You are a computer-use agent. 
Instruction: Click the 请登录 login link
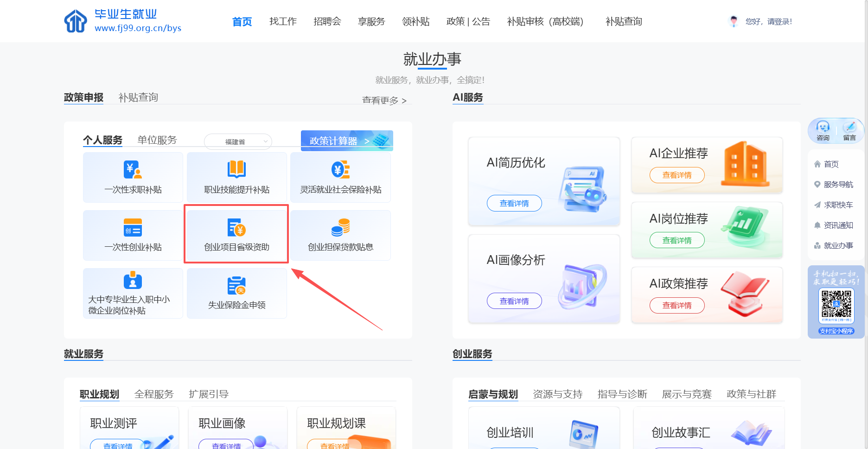point(779,21)
